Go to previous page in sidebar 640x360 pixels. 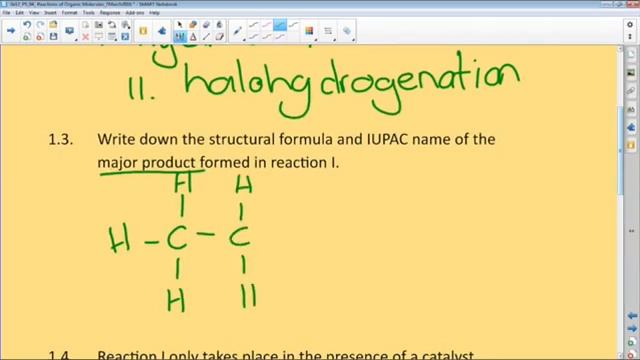click(632, 316)
